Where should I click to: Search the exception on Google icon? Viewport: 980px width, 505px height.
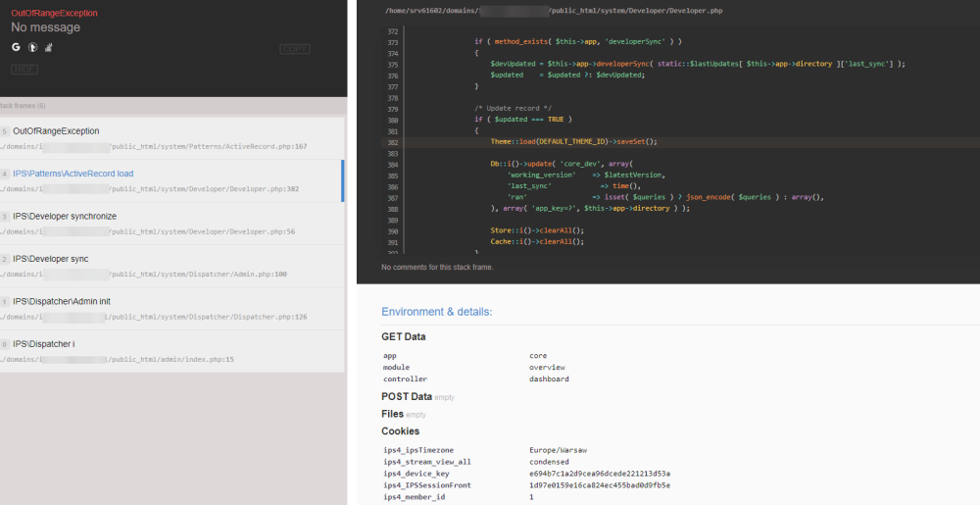pyautogui.click(x=16, y=46)
